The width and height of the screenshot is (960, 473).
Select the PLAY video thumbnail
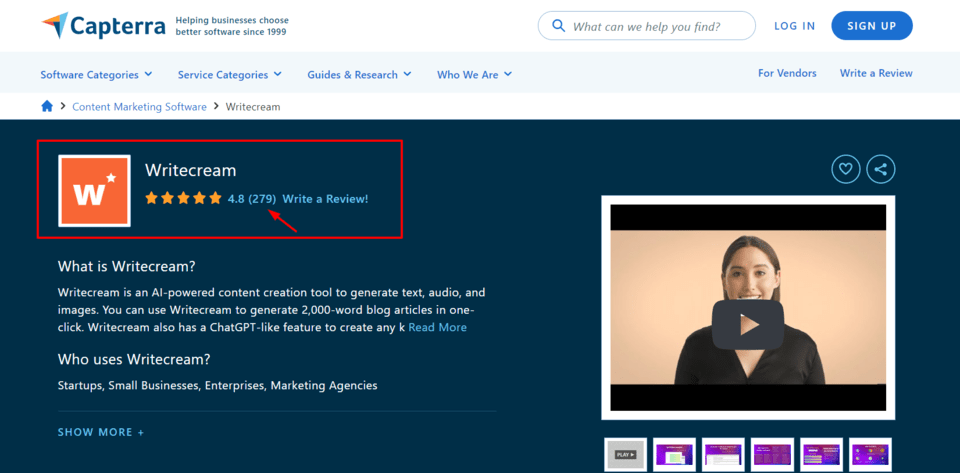pos(625,454)
